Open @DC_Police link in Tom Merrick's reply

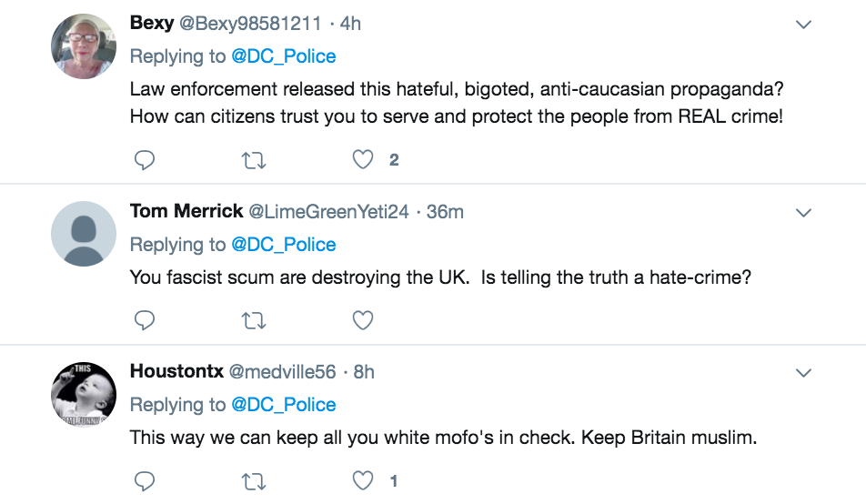coord(283,245)
